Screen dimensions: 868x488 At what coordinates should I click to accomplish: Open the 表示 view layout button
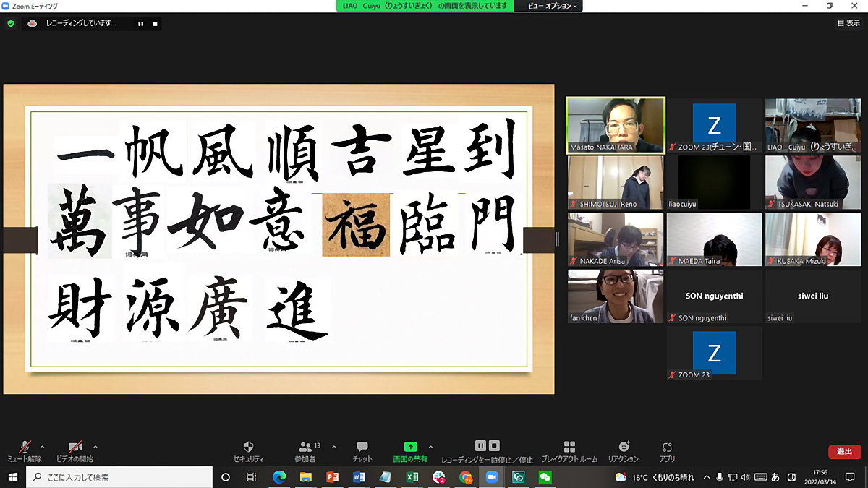pos(848,23)
